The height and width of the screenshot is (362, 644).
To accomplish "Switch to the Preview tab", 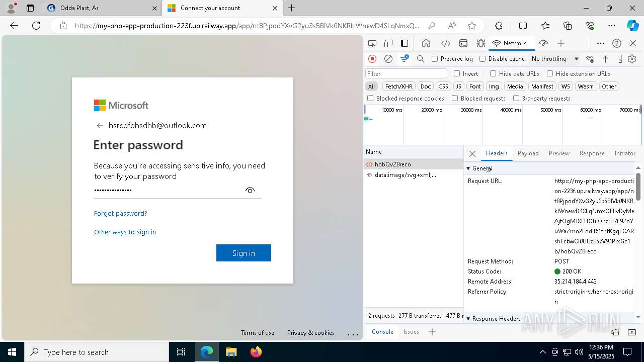I will click(x=559, y=153).
